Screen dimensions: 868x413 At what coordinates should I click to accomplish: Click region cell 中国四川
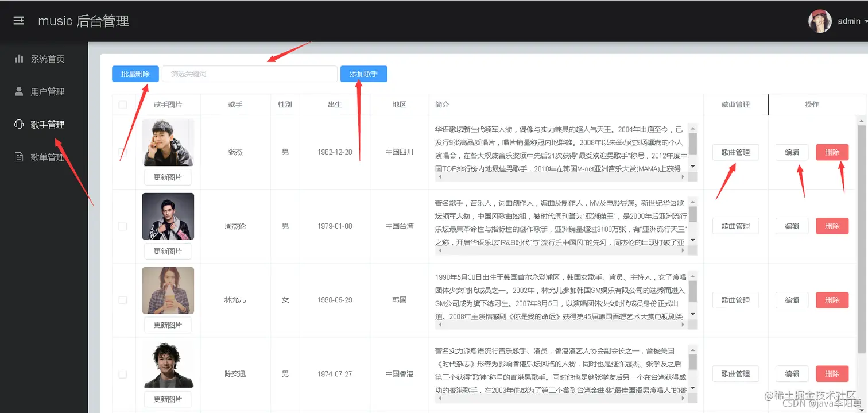(400, 152)
